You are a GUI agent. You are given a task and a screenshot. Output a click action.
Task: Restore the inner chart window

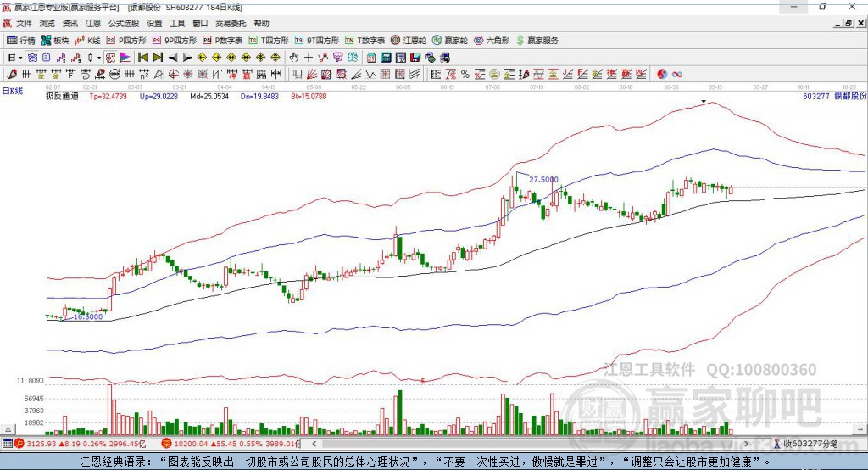coord(849,23)
